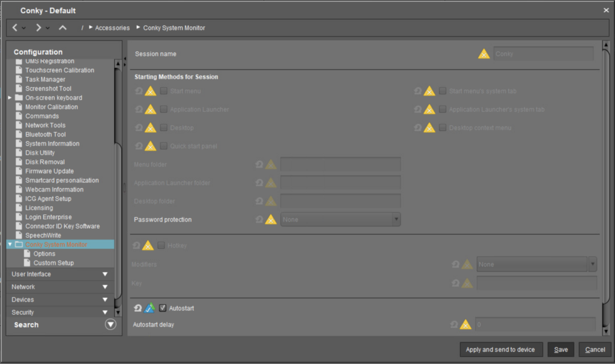Click the reset icon beside Start menu

pos(139,91)
